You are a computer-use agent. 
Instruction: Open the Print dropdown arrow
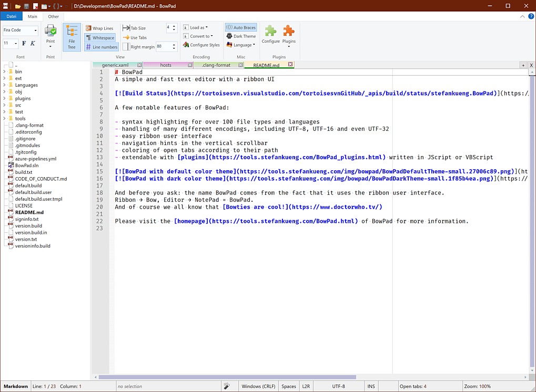point(50,46)
